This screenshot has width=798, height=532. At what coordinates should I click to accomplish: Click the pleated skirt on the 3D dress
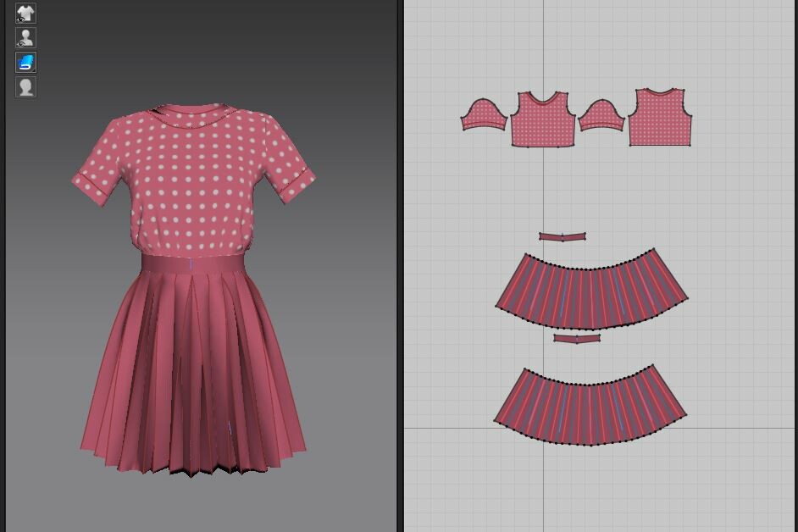192,377
